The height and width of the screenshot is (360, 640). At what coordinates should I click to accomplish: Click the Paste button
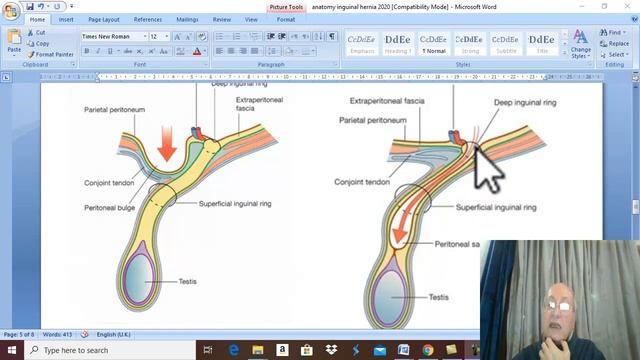[14, 42]
